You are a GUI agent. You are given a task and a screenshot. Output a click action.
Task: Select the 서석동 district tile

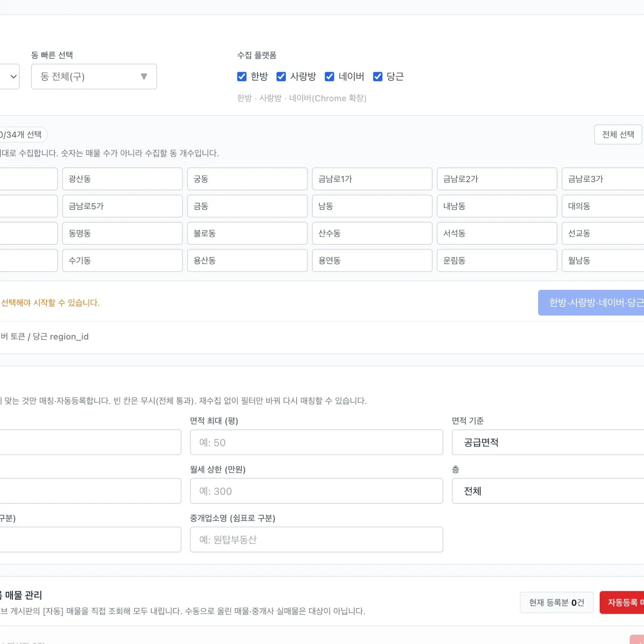coord(497,233)
